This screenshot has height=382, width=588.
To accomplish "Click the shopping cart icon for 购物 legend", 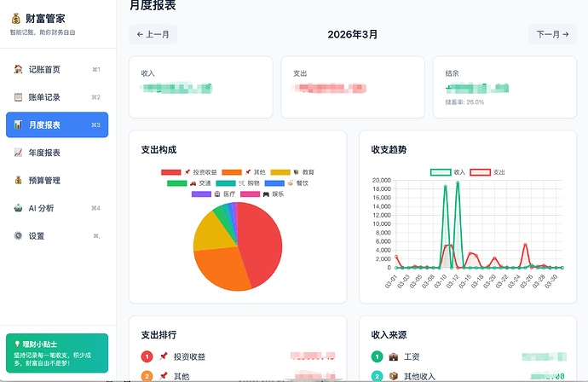I will 241,183.
